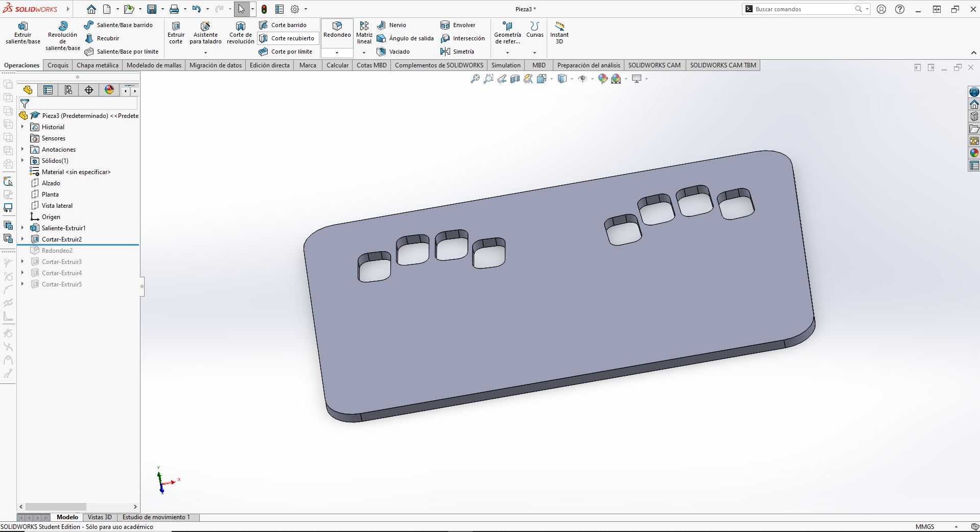Select Saliente/Base por límite
The height and width of the screenshot is (532, 980).
[122, 52]
